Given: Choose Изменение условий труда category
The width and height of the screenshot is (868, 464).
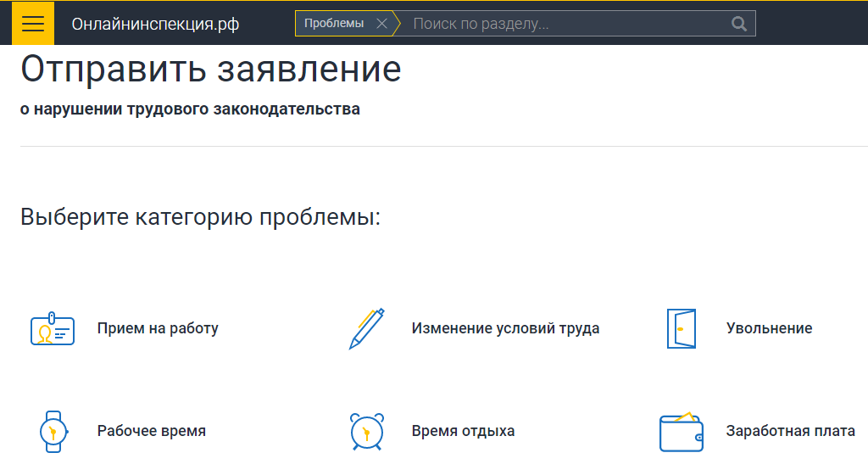Looking at the screenshot, I should coord(505,328).
